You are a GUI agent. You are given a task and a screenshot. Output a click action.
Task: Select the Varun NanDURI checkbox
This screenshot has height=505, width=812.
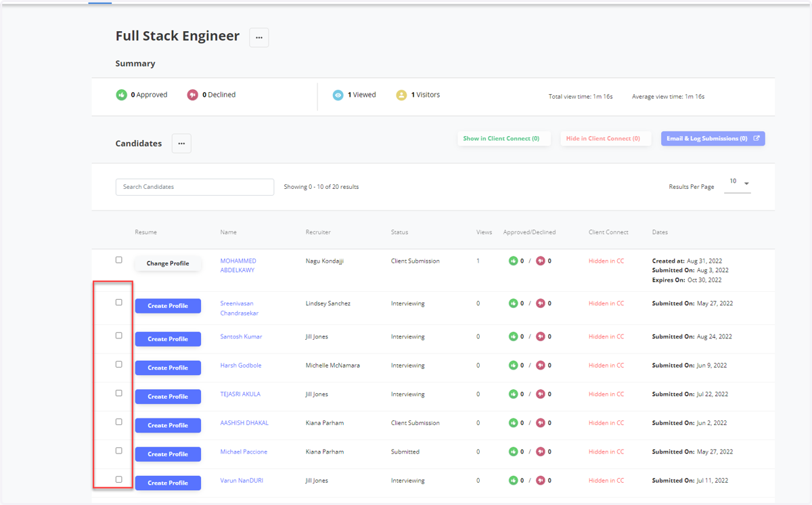[x=119, y=479]
